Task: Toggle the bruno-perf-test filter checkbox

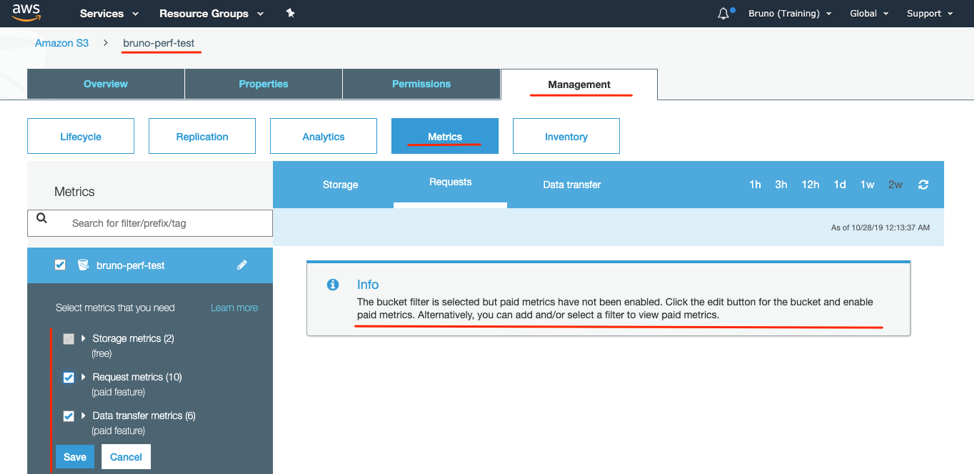Action: coord(60,265)
